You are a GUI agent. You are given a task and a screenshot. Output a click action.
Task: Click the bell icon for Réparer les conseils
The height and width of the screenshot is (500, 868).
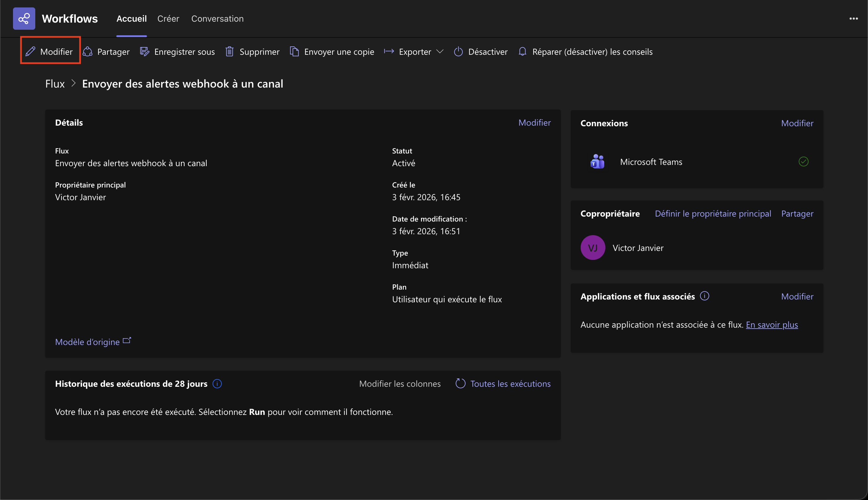522,51
